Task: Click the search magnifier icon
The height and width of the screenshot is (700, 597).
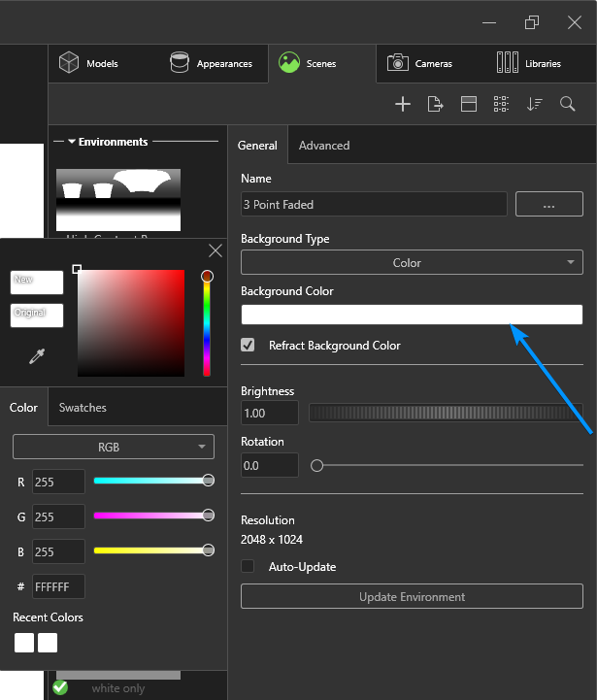Action: click(x=568, y=105)
